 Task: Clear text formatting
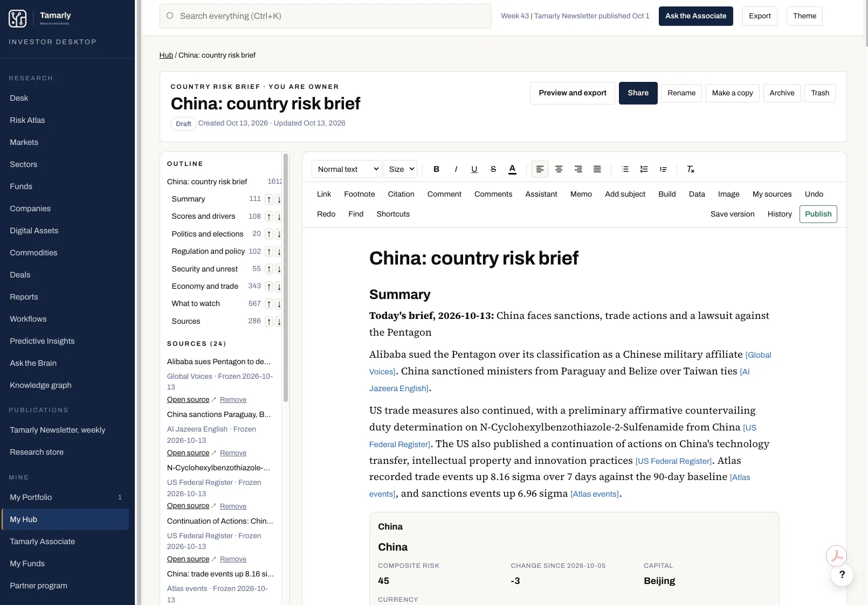(x=691, y=169)
